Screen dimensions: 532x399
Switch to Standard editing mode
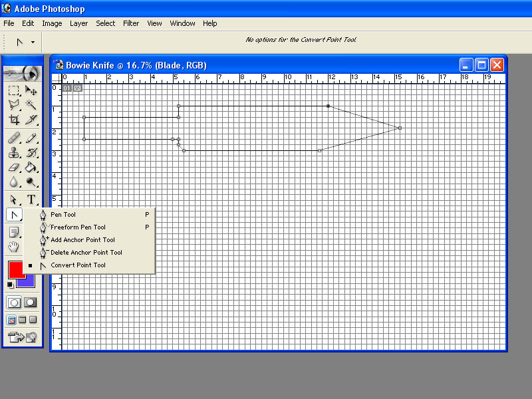click(x=14, y=303)
